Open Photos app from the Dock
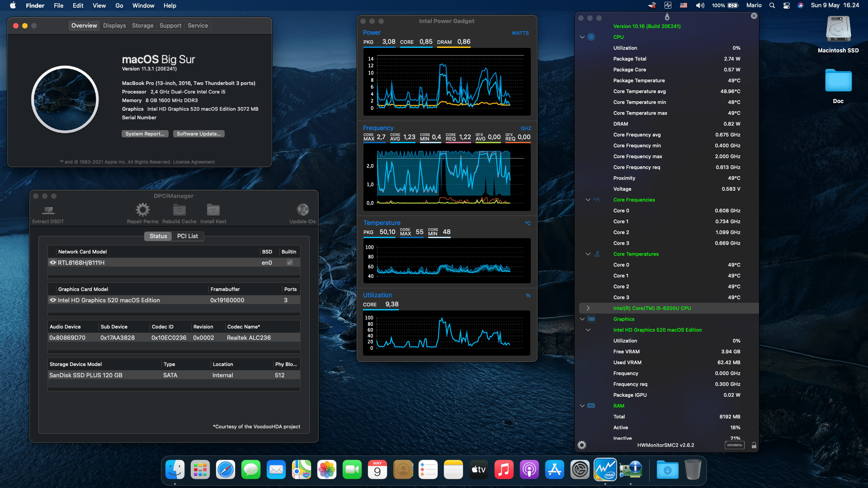This screenshot has width=868, height=488. pos(327,470)
